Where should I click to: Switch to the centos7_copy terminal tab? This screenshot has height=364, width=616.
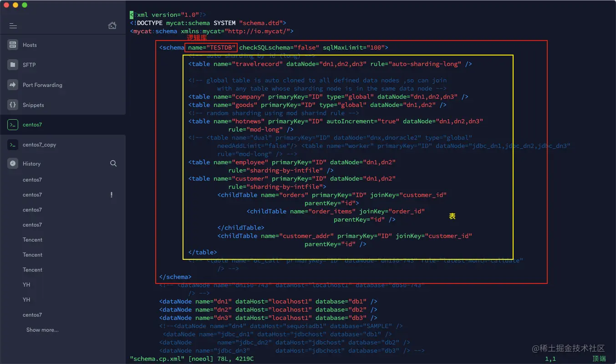tap(63, 145)
